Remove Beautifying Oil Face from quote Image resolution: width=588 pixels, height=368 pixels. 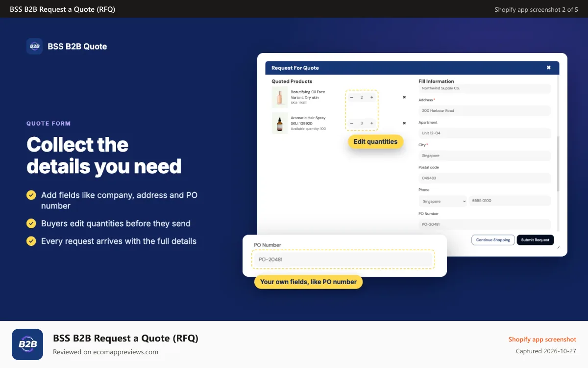pyautogui.click(x=404, y=97)
